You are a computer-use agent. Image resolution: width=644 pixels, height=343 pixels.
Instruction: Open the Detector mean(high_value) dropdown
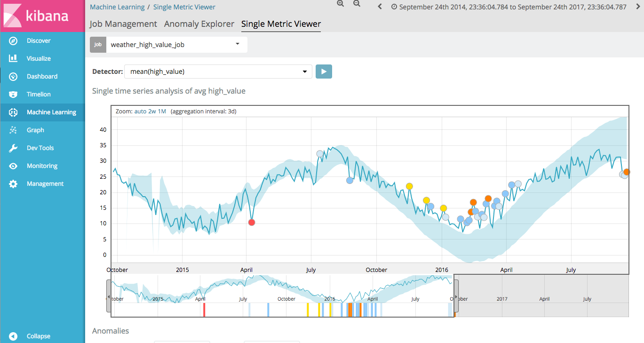(305, 72)
